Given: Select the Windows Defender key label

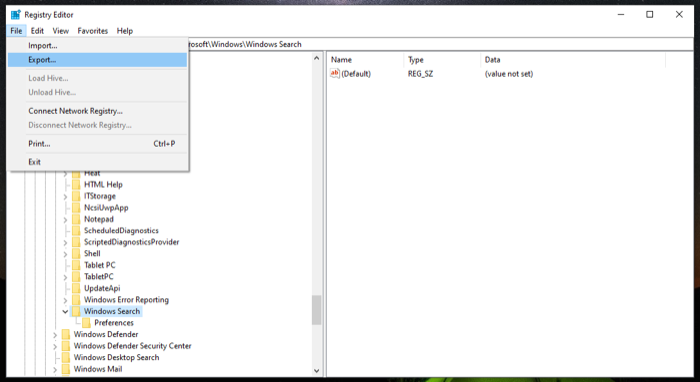Looking at the screenshot, I should pos(106,335).
